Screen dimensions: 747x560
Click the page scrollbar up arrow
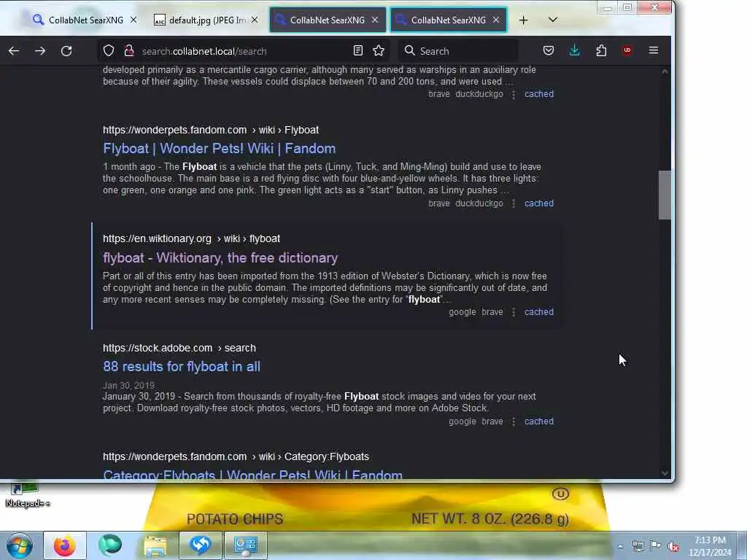(x=665, y=71)
